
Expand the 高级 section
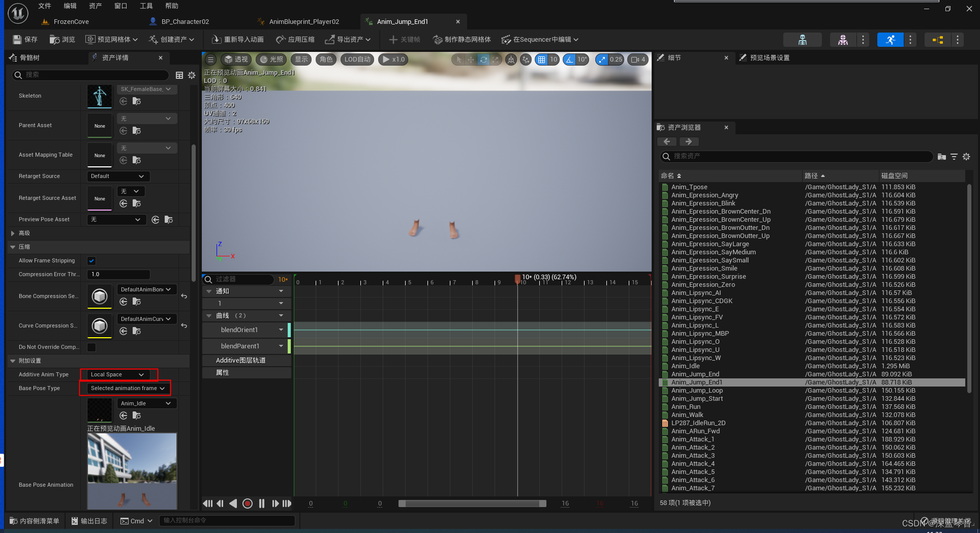pos(13,233)
